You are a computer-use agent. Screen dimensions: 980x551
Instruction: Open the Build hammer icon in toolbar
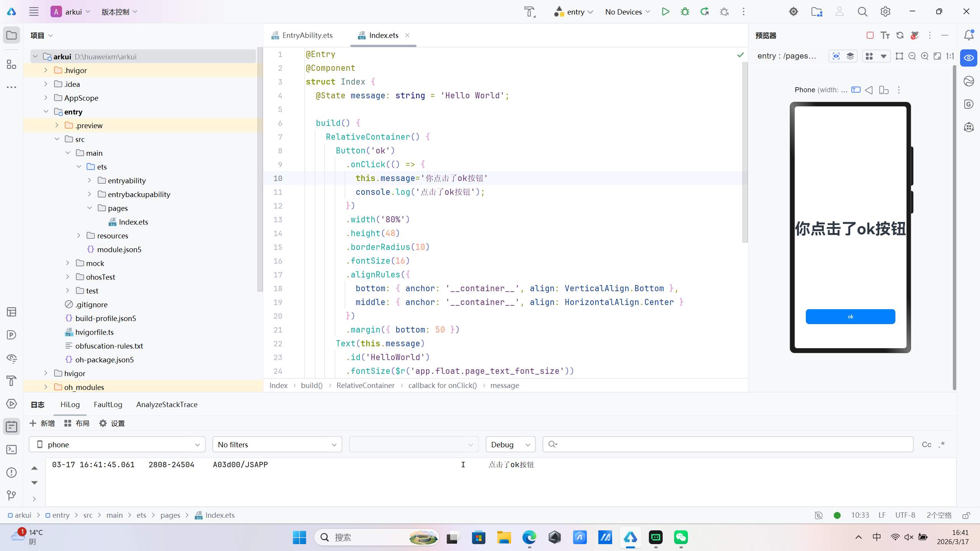[x=530, y=11]
